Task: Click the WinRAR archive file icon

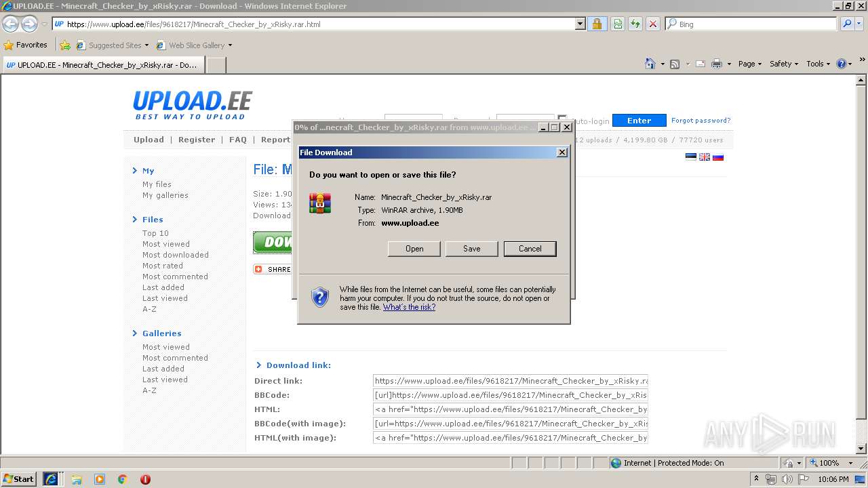Action: point(320,203)
